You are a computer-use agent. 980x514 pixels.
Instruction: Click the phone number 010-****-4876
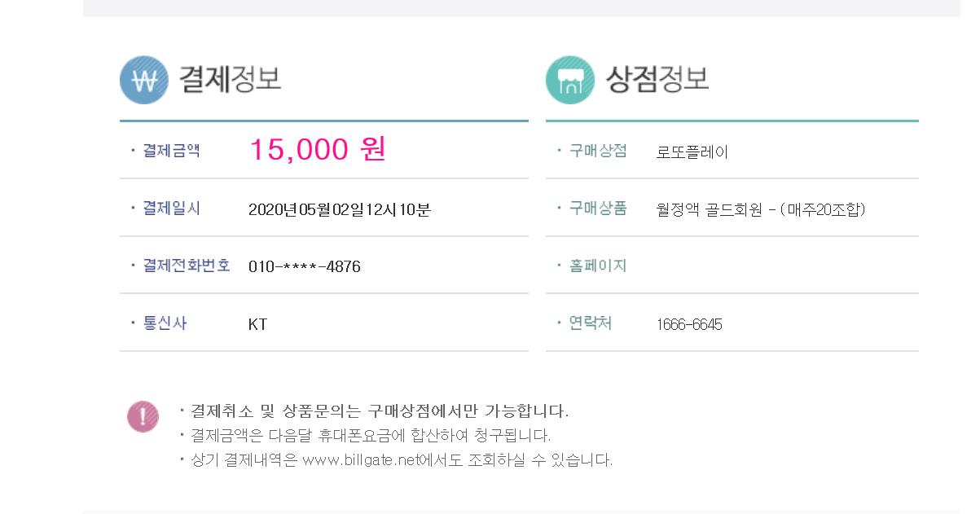coord(304,266)
